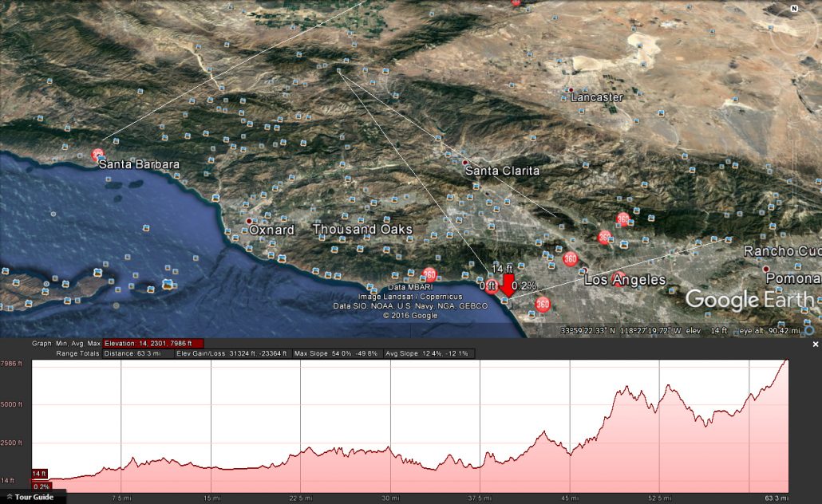Select the Oxnard placemark dot

249,221
